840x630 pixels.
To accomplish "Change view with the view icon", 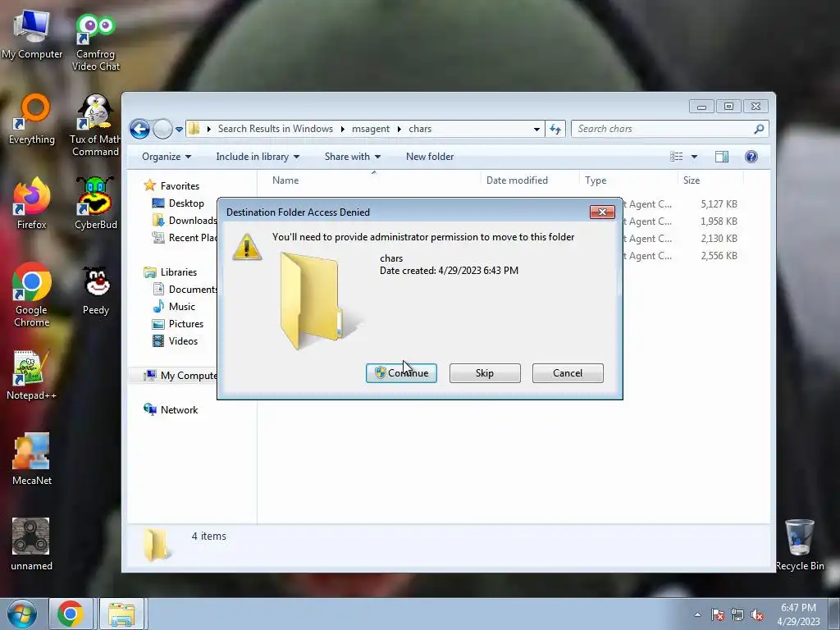I will tap(677, 157).
